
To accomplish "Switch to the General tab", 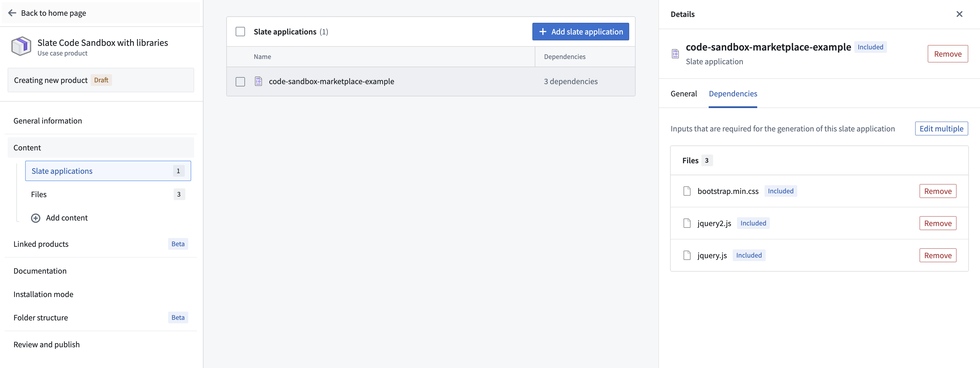I will 684,94.
